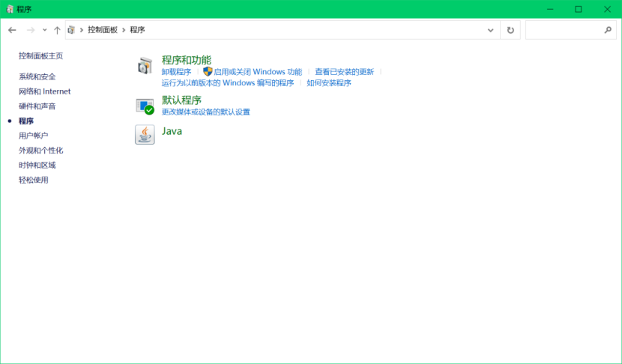Expand chevron after 控制面板 in breadcrumb

[x=124, y=30]
